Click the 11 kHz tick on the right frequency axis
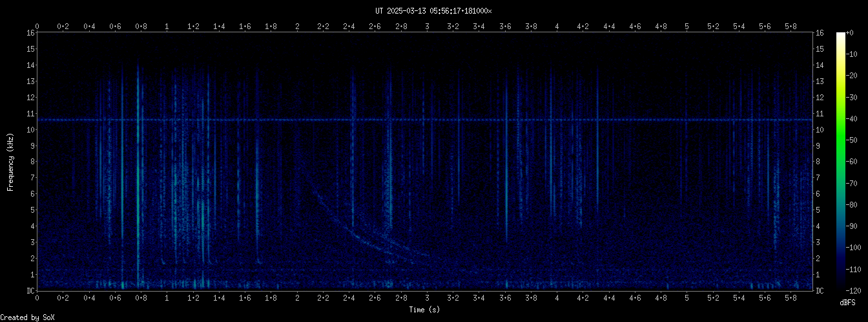The width and height of the screenshot is (868, 322). [x=819, y=114]
